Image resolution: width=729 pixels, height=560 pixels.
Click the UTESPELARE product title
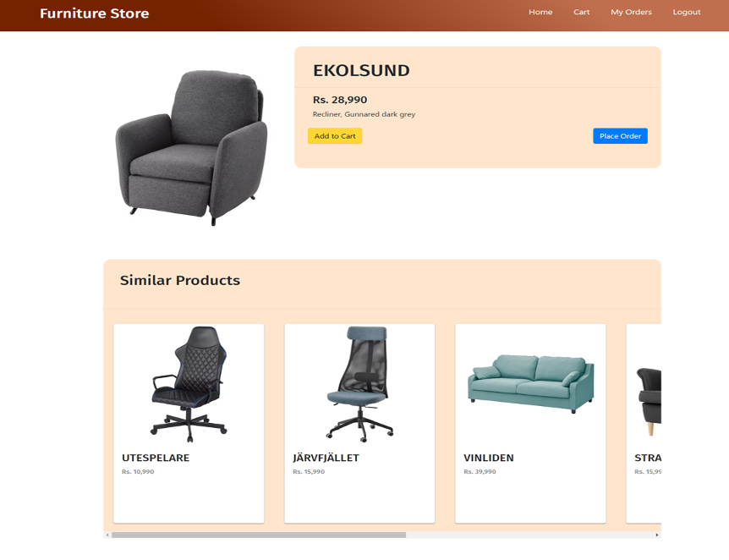pyautogui.click(x=156, y=458)
